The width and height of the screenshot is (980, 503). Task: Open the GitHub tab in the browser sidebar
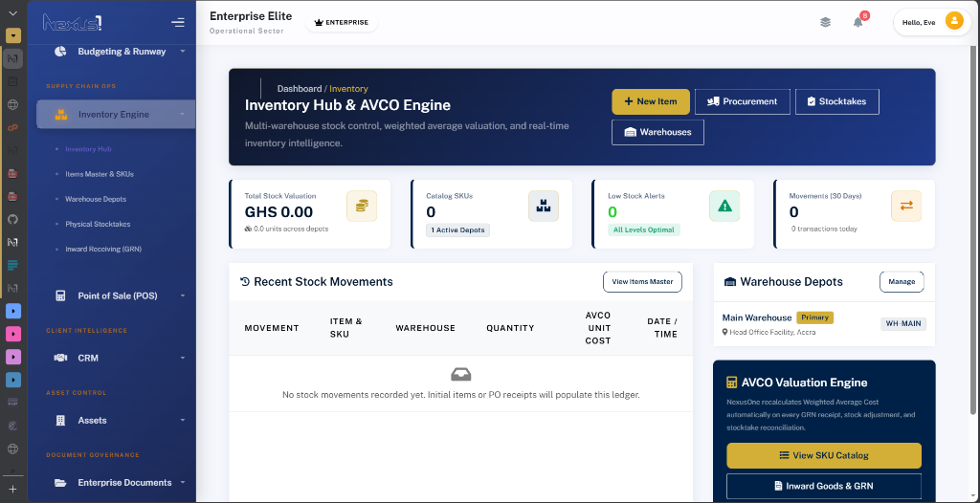point(12,219)
